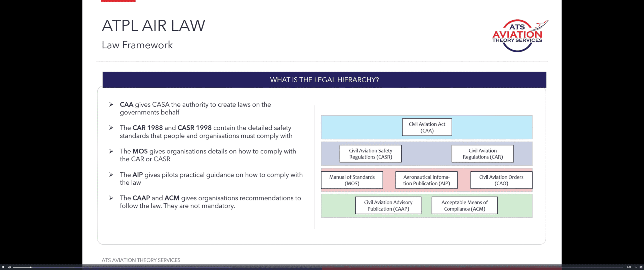
Task: Select the Manual of Standards (MOS) box
Action: 352,180
